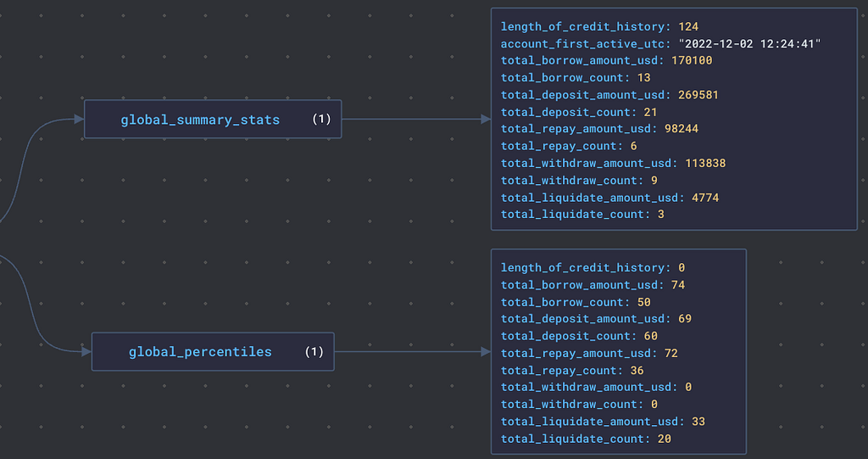
Task: Select total_repay_count: 6
Action: (569, 146)
